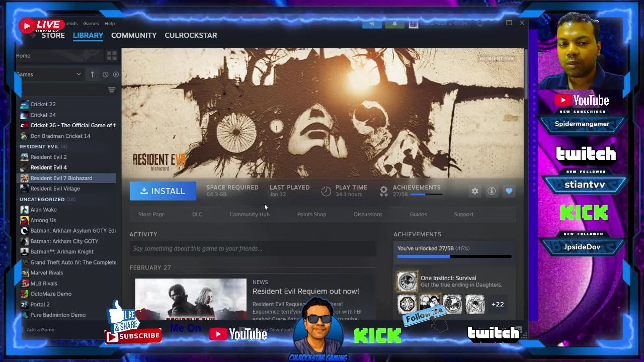The image size is (644, 362).
Task: Show the +22 more achievements
Action: click(498, 304)
